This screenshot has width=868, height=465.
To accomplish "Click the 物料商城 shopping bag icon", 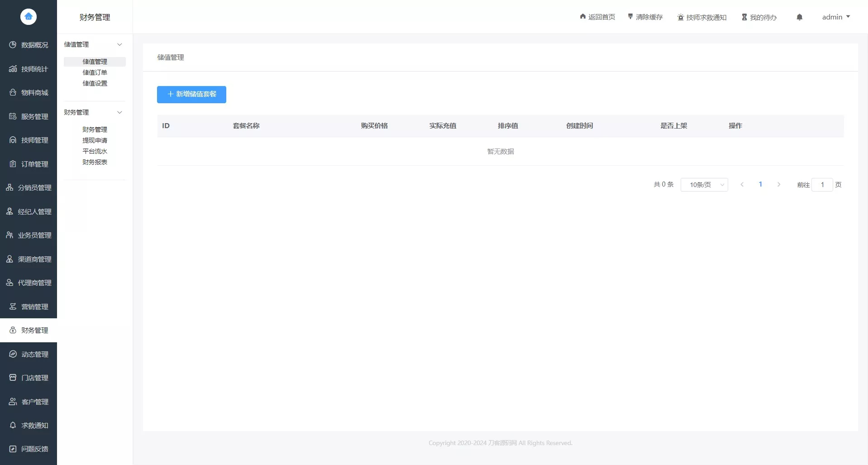I will [13, 92].
